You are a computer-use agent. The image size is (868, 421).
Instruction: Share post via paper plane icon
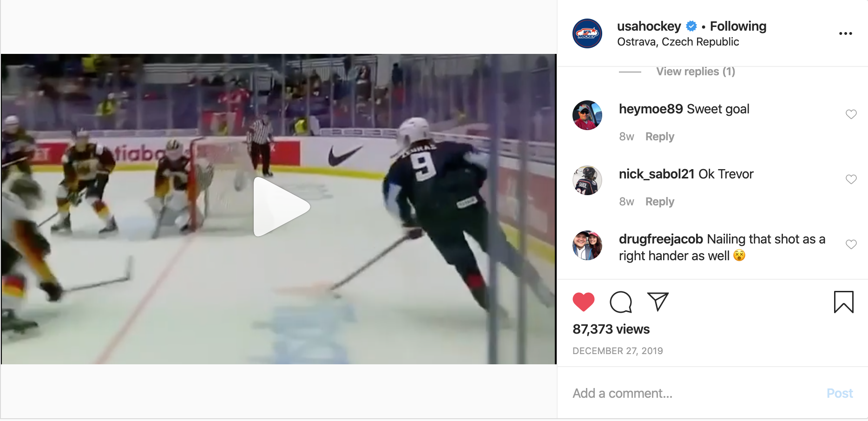coord(658,302)
